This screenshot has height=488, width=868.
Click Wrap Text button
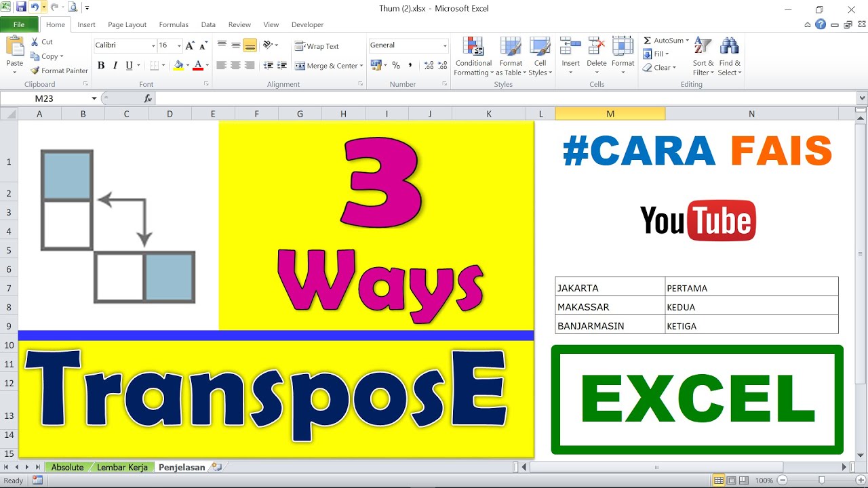pyautogui.click(x=317, y=46)
